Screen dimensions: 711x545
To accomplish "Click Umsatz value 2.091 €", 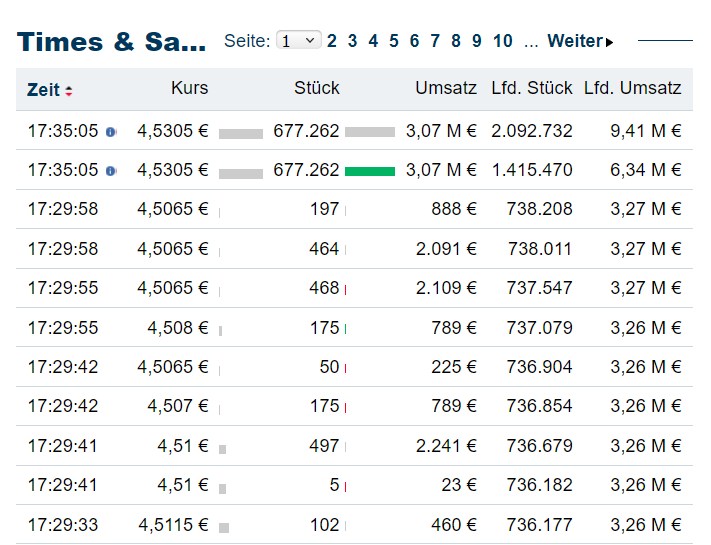I will tap(446, 249).
